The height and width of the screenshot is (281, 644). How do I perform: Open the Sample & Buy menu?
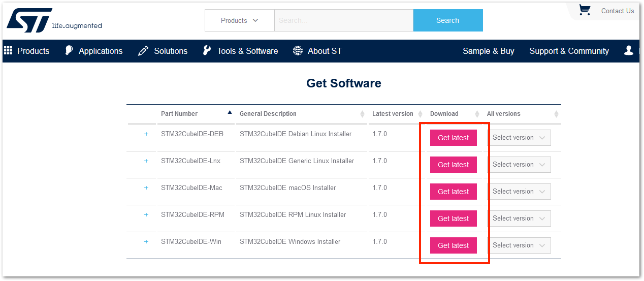489,51
